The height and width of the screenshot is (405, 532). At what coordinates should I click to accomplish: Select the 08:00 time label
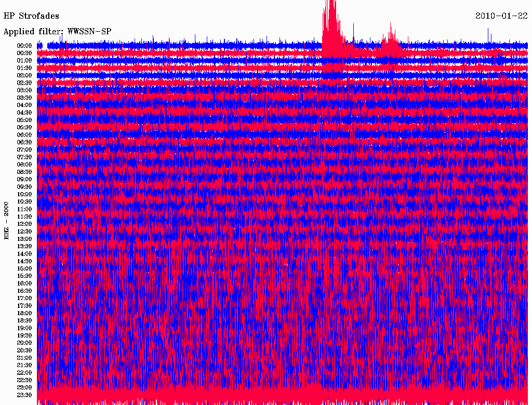pyautogui.click(x=24, y=165)
